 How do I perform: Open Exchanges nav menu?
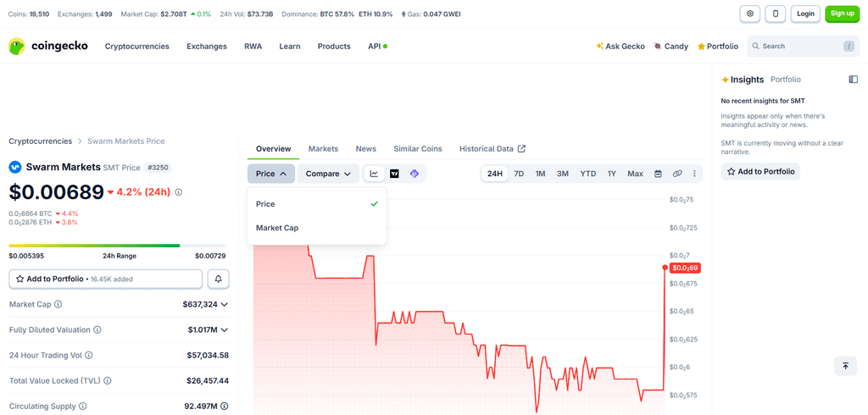(x=207, y=47)
